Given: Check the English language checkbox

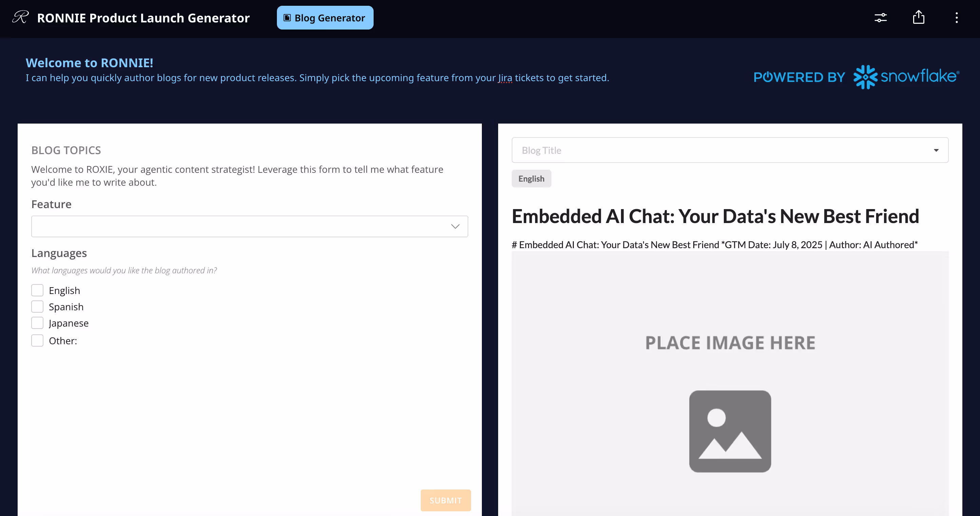Looking at the screenshot, I should (37, 290).
